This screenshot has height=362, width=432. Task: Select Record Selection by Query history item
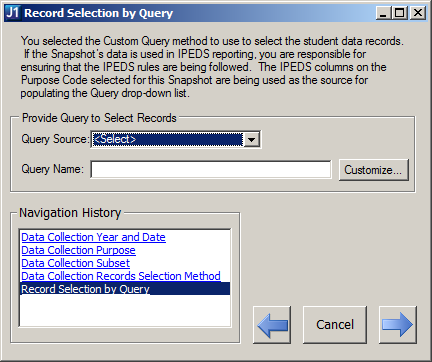point(125,289)
